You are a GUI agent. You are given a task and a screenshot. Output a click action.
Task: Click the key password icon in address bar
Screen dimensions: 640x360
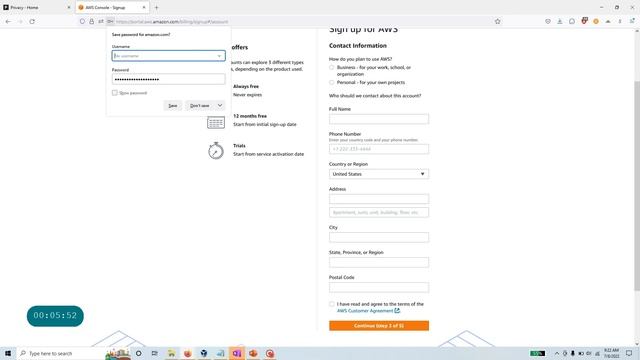[x=110, y=22]
